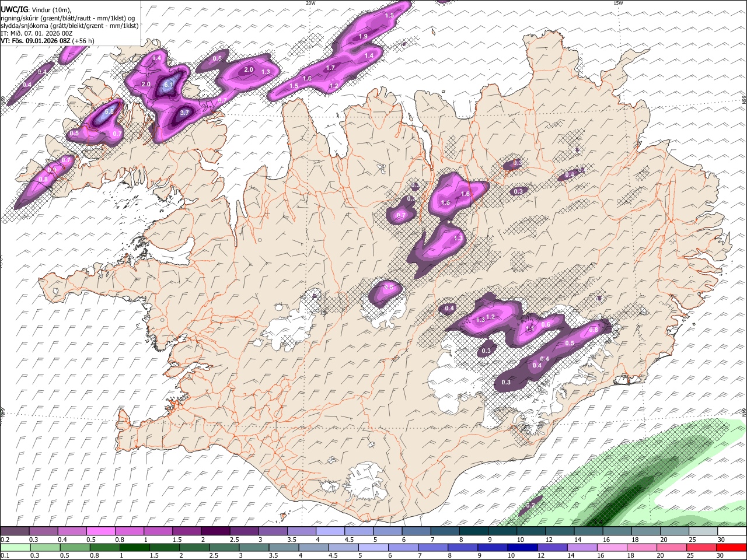Click the 'slydda/snjókoma (grátt/bleikt/grænt' description line
Screen dimensions: 747x560
coord(70,26)
